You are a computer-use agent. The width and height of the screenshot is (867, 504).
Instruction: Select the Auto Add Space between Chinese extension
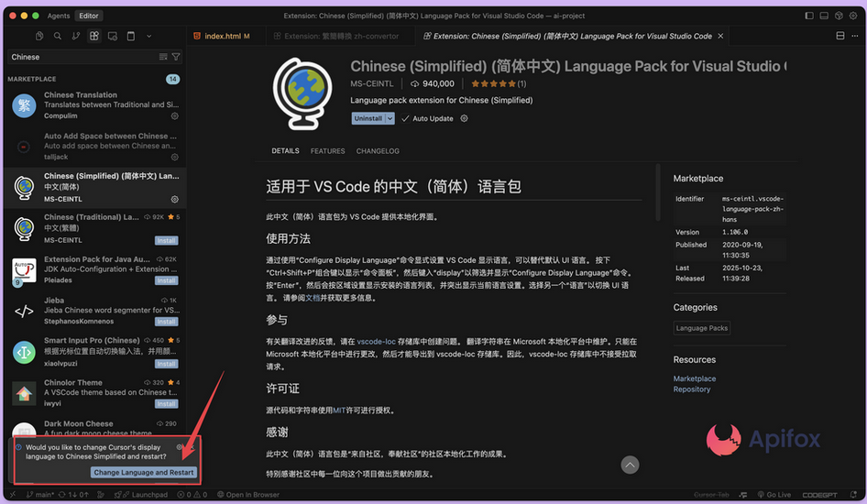[95, 146]
